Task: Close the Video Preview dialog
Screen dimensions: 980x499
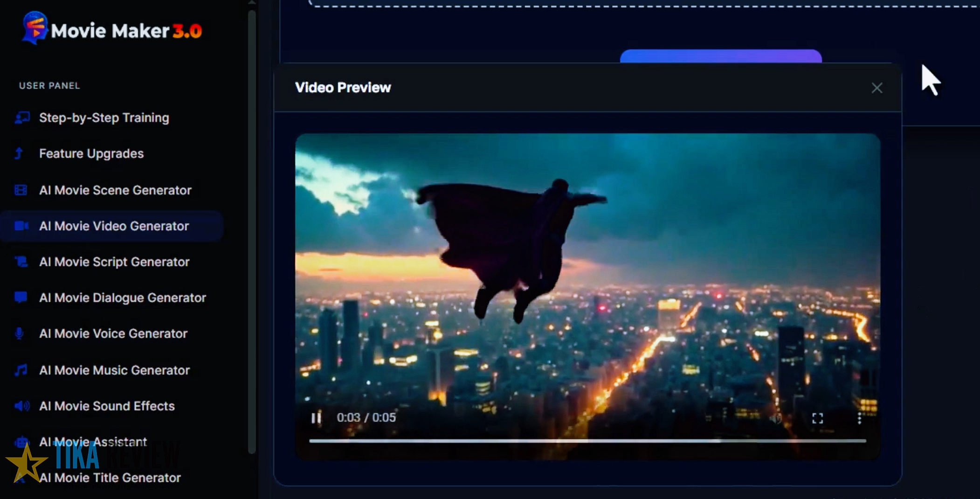Action: tap(876, 88)
